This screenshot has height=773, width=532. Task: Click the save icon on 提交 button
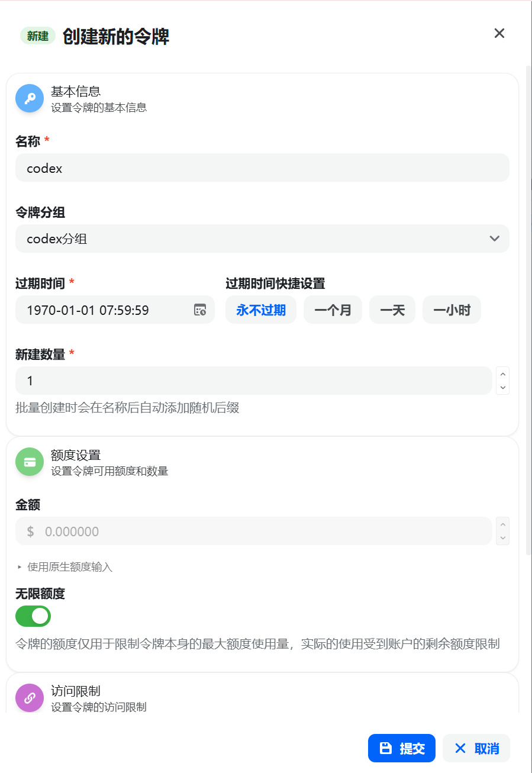(386, 748)
